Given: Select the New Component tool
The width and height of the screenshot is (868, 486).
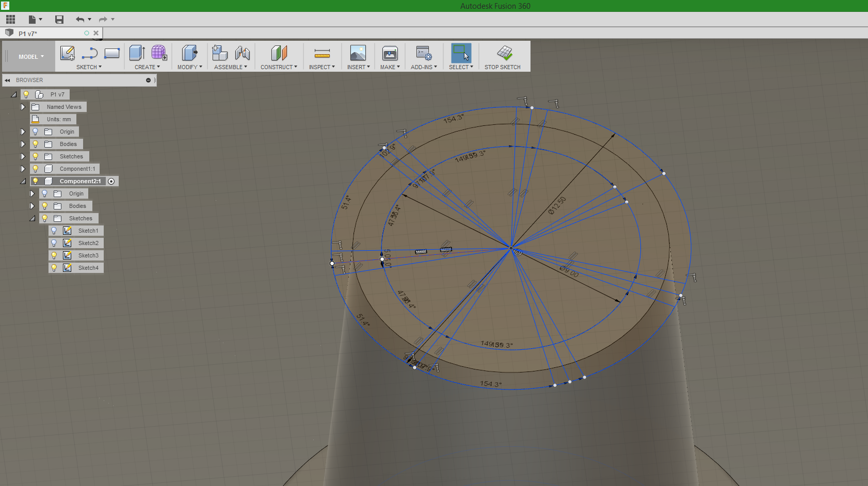Looking at the screenshot, I should pyautogui.click(x=220, y=53).
